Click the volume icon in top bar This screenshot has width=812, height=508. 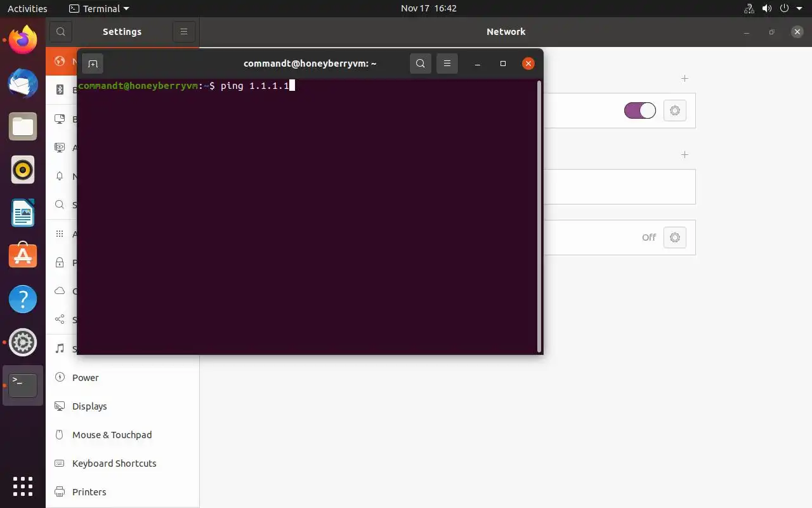pyautogui.click(x=767, y=9)
